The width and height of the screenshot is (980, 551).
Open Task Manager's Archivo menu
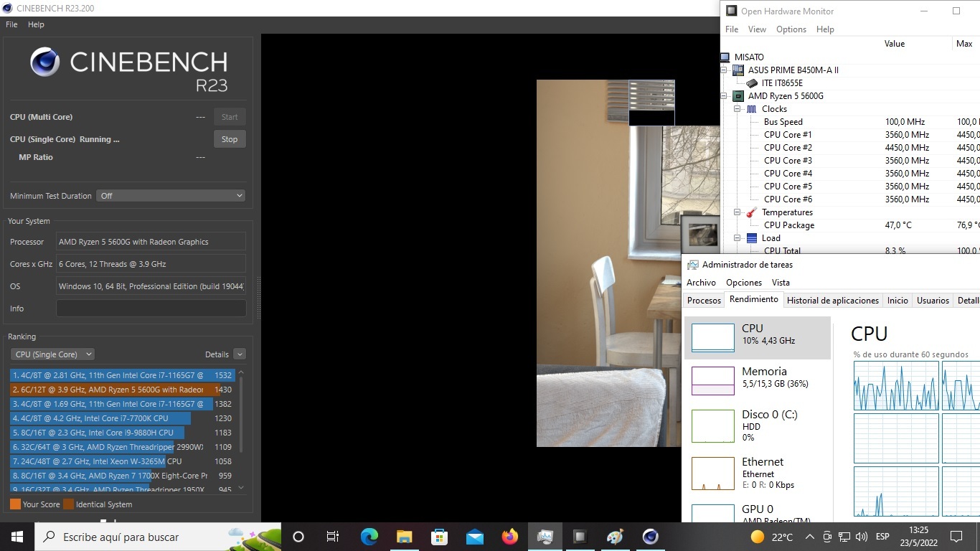click(701, 283)
